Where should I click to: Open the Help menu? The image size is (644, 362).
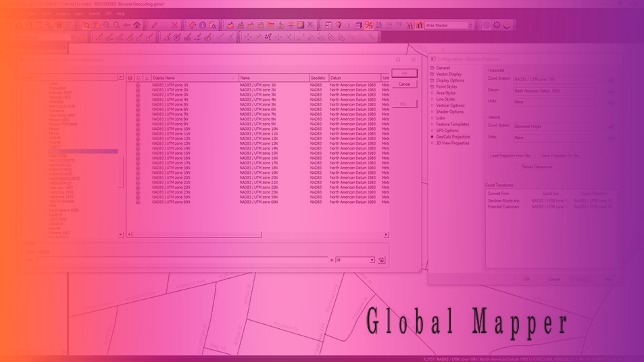[x=120, y=14]
